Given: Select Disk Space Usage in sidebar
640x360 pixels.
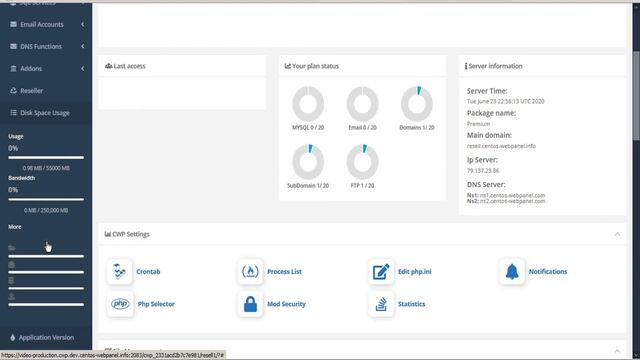Looking at the screenshot, I should click(x=46, y=113).
